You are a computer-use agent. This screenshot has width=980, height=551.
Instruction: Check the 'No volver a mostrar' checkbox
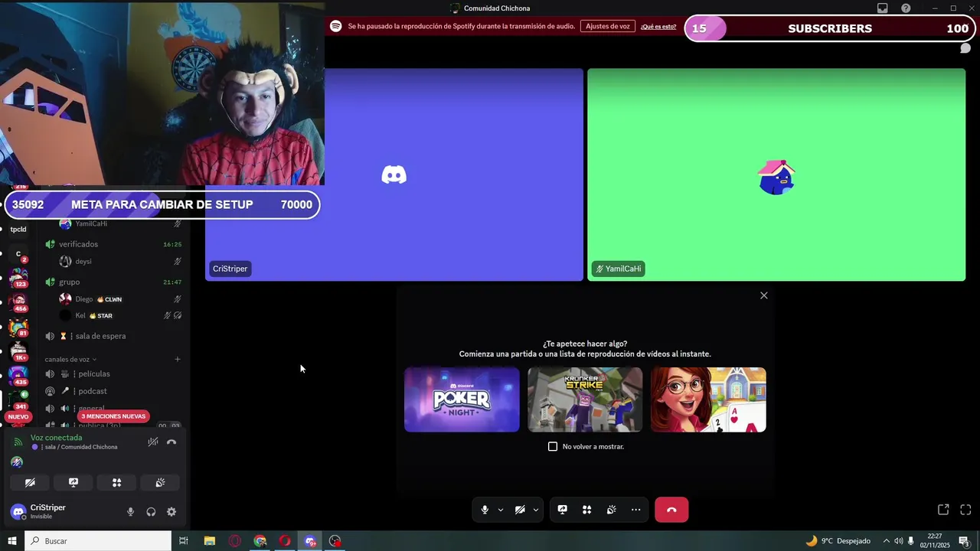point(553,446)
